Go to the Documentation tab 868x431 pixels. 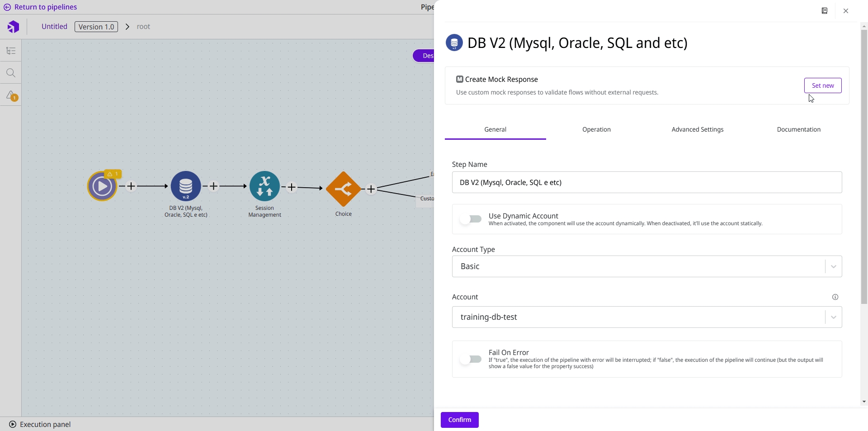(798, 129)
